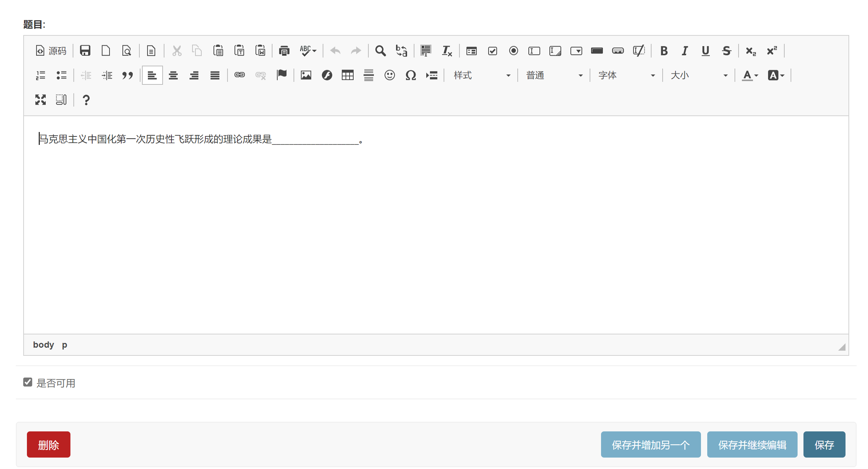The image size is (868, 469).
Task: Insert a radio button form element
Action: [x=513, y=51]
